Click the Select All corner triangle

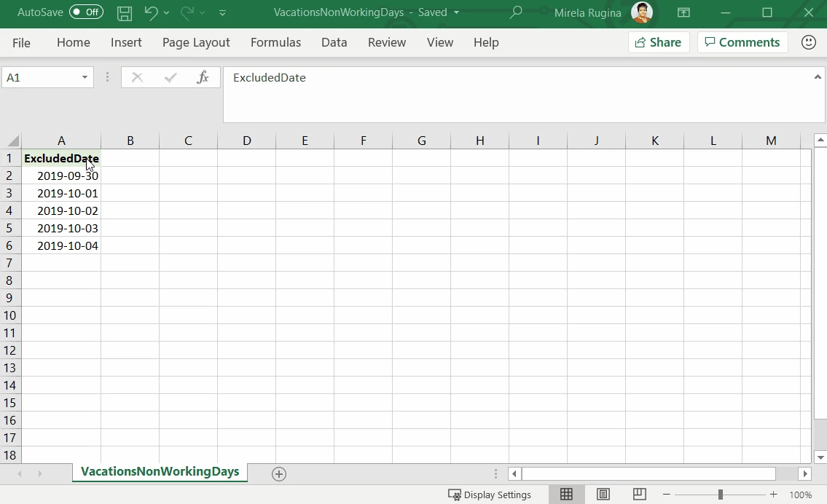14,141
